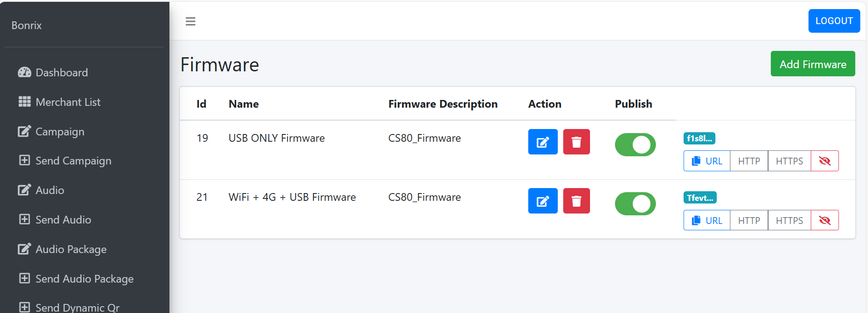Screen dimensions: 868x313
Task: Go to Send Campaign page
Action: point(73,161)
